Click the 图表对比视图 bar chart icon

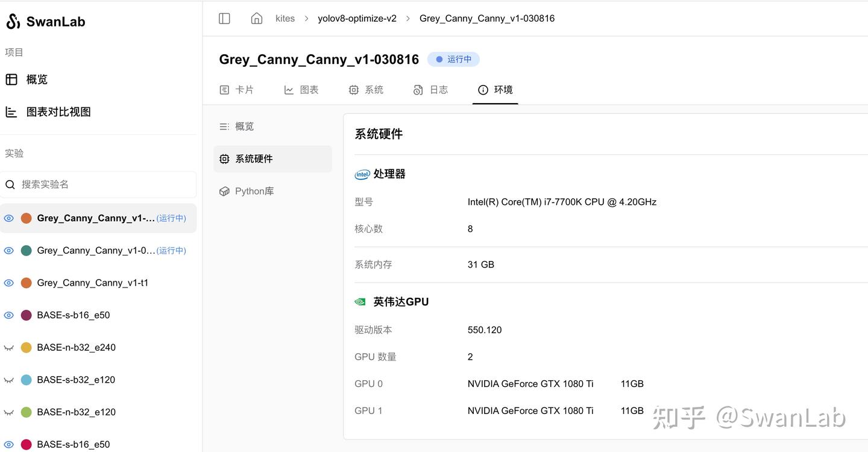click(x=11, y=112)
